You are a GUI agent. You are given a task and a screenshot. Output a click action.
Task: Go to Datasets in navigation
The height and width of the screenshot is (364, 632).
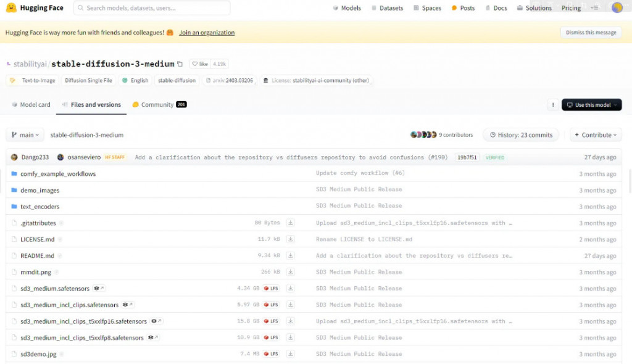pyautogui.click(x=387, y=7)
